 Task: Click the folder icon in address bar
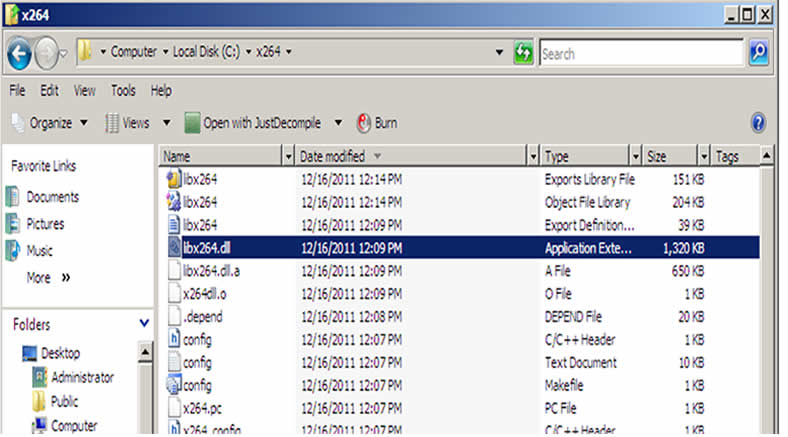click(85, 51)
